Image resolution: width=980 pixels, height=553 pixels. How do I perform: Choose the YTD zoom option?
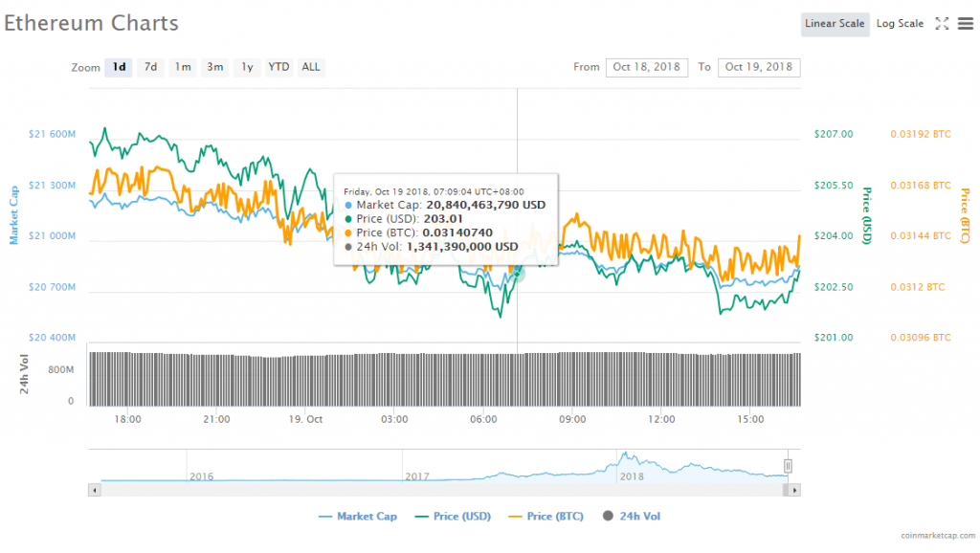(x=278, y=67)
